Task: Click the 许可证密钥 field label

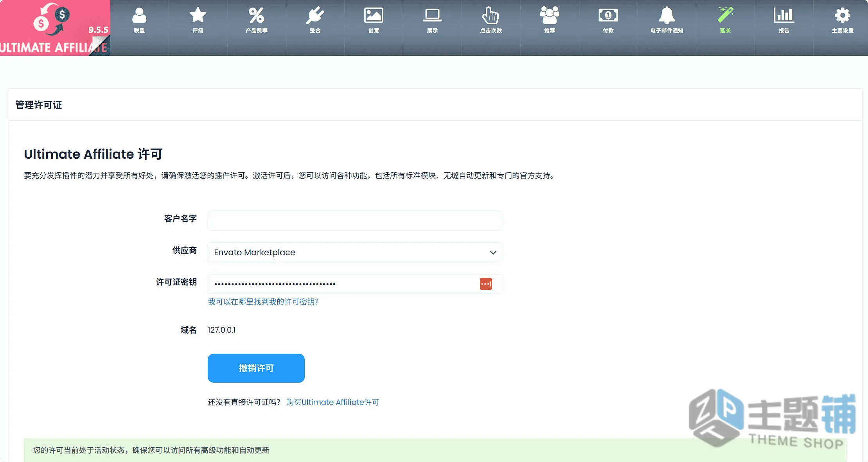Action: [x=176, y=282]
